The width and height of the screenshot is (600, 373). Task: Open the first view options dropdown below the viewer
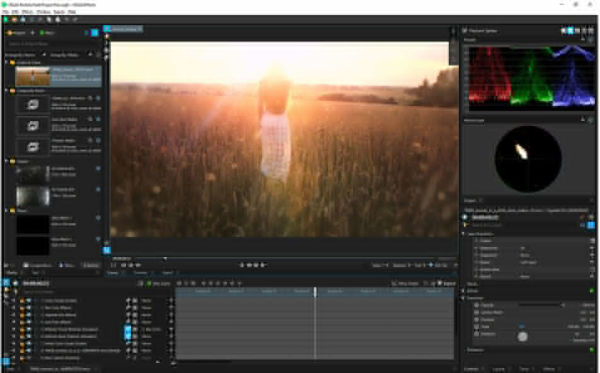pyautogui.click(x=380, y=265)
